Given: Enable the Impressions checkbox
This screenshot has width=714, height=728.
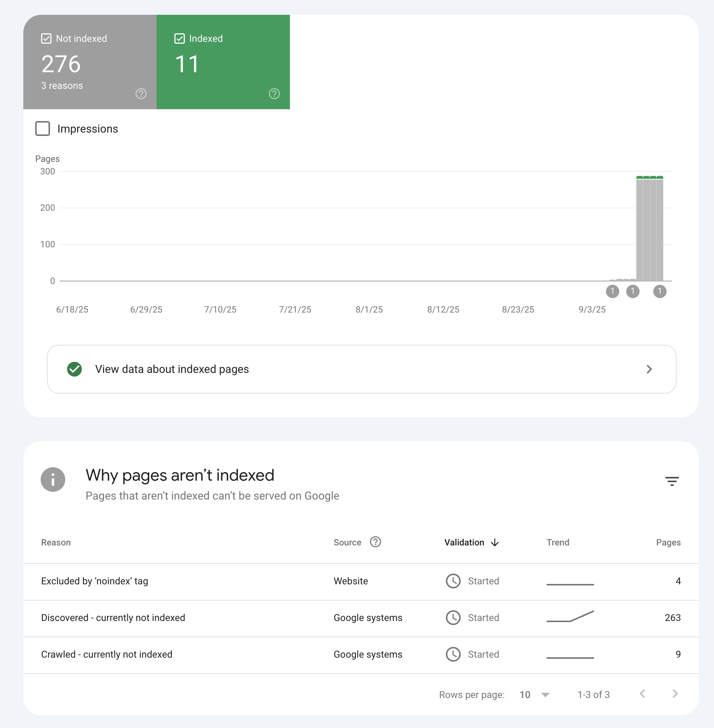Looking at the screenshot, I should tap(43, 128).
